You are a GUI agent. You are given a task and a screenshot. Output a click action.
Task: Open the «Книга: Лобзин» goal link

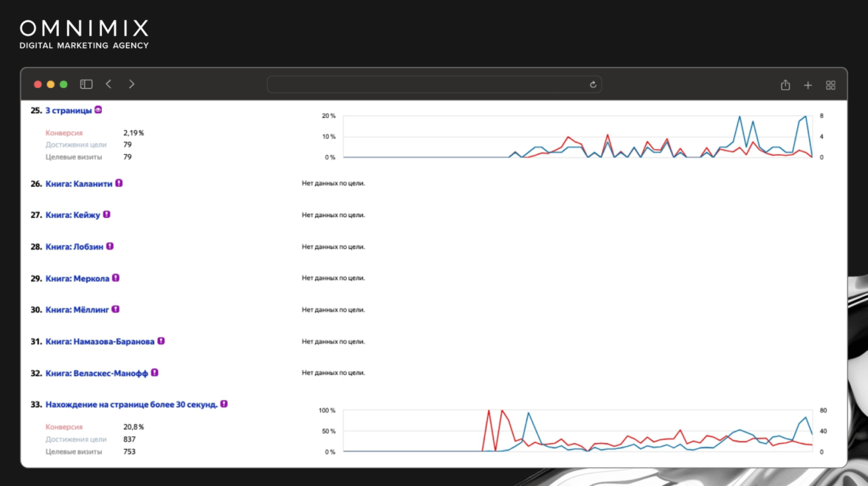(x=75, y=247)
